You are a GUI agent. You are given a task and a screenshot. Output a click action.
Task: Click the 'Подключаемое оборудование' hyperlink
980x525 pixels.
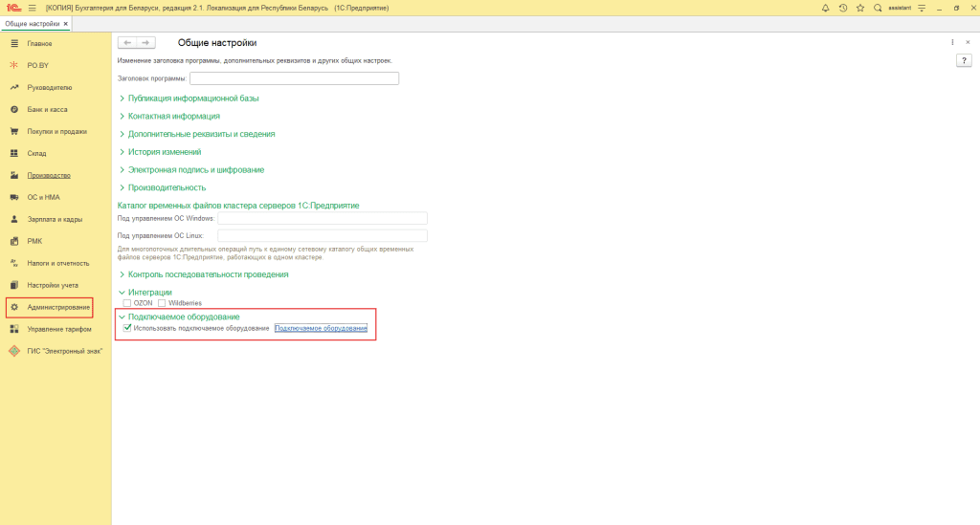tap(321, 328)
